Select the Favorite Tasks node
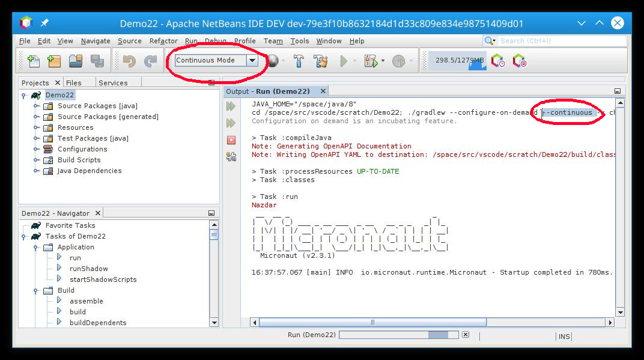 coord(70,225)
